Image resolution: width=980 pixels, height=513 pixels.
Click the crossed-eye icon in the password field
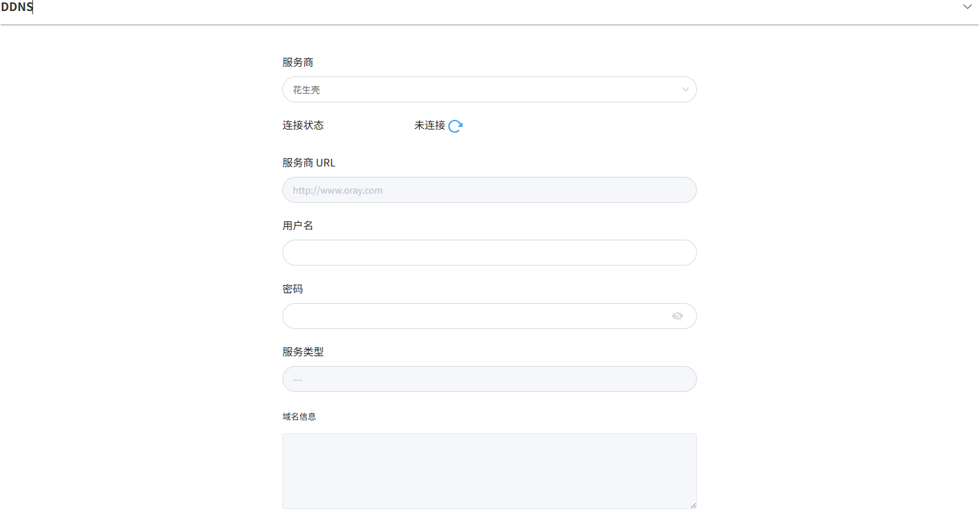[678, 315]
